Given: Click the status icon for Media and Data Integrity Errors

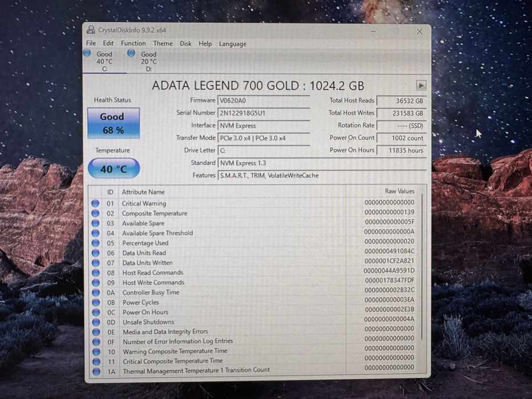Looking at the screenshot, I should pos(96,332).
